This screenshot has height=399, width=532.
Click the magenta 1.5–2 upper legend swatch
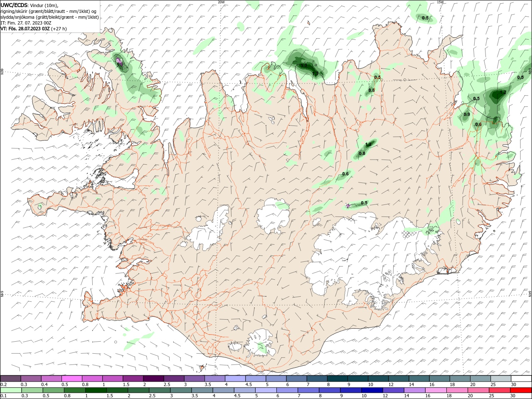(133, 379)
